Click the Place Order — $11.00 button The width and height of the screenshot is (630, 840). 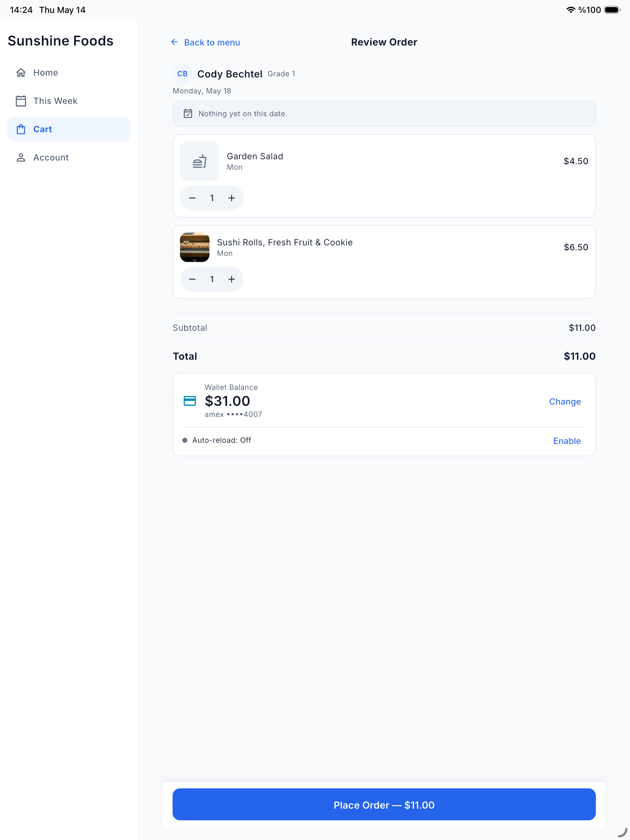point(384,805)
